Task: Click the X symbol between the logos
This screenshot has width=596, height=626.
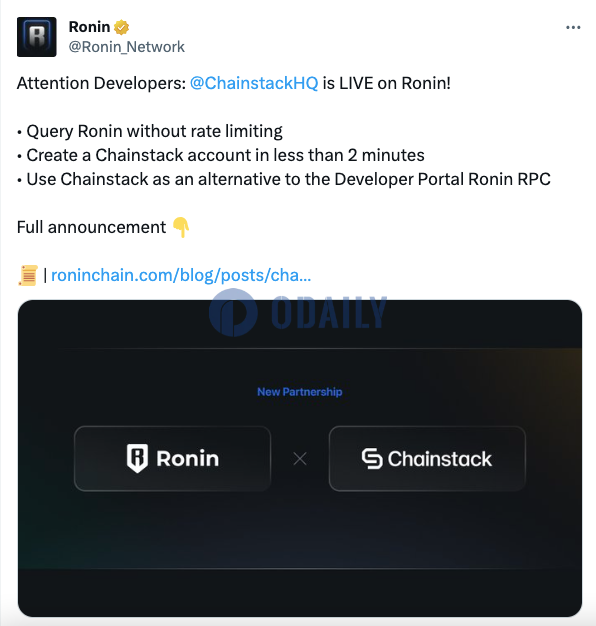Action: point(300,459)
